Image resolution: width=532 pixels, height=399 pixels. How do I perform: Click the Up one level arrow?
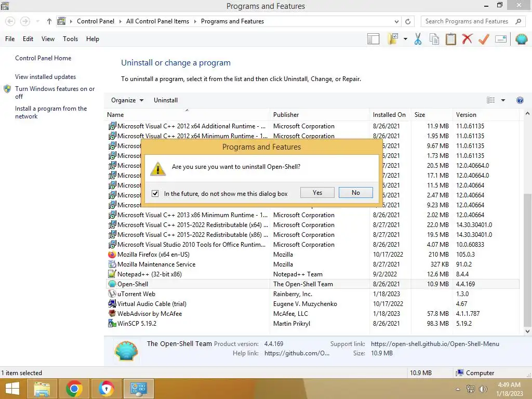(49, 21)
